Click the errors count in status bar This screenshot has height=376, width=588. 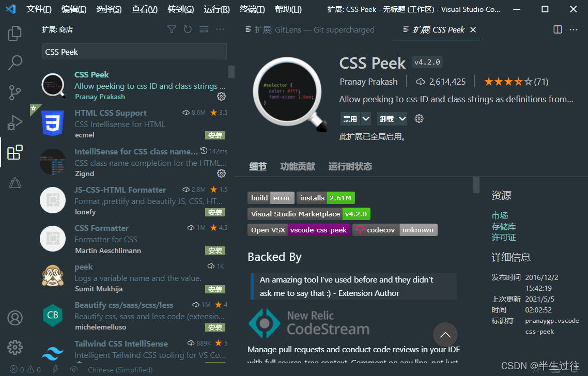pos(17,370)
